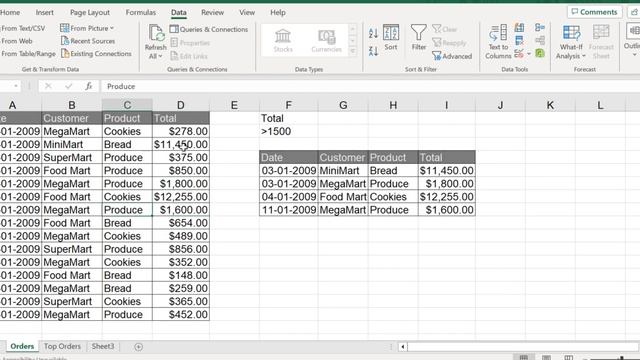Switch to Sheet3 tab
640x360 pixels.
[x=103, y=346]
